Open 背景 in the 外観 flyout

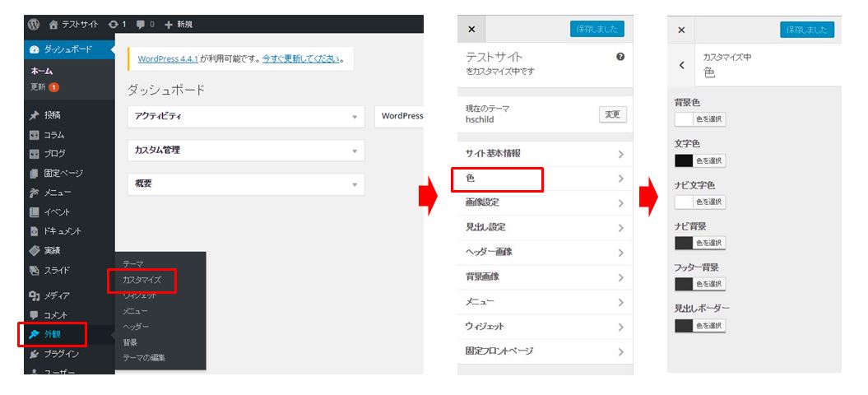tap(130, 342)
